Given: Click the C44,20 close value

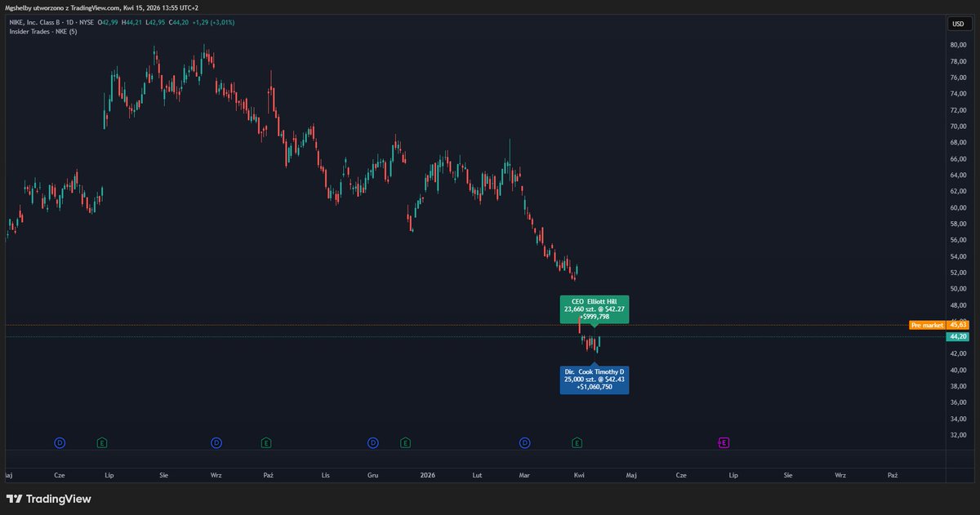Looking at the screenshot, I should (x=179, y=22).
